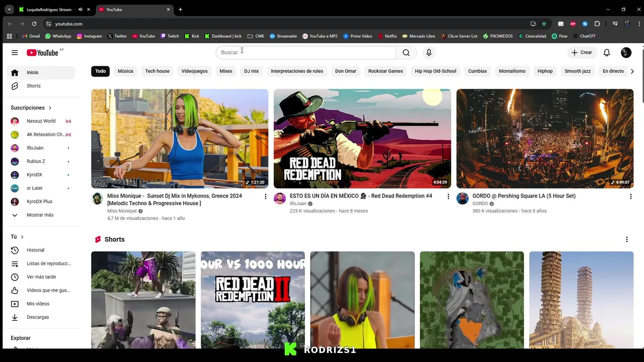Click the magnifier search button
Viewport: 644px width, 362px height.
[406, 52]
